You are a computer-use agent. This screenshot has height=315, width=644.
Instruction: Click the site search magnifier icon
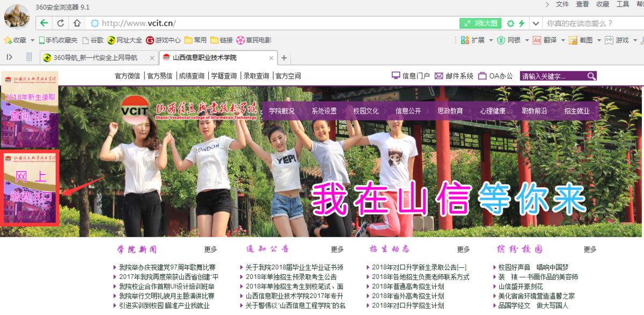591,76
